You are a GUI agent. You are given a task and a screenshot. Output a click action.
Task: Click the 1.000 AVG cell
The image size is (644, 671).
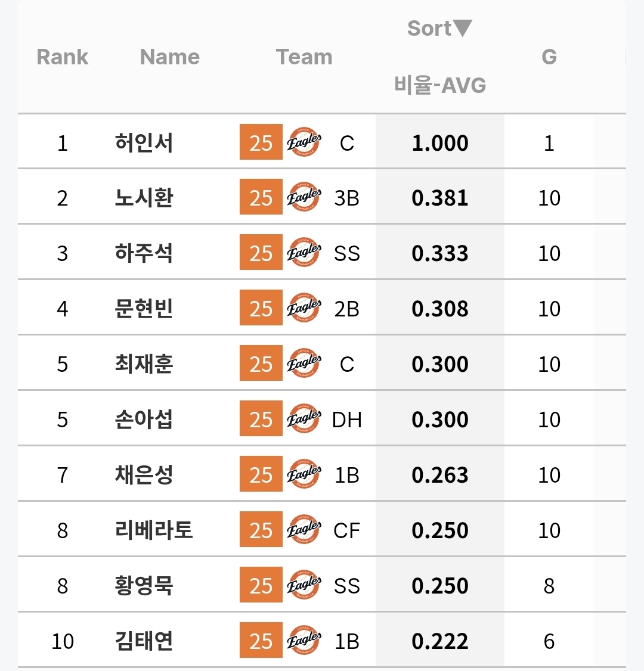[440, 143]
